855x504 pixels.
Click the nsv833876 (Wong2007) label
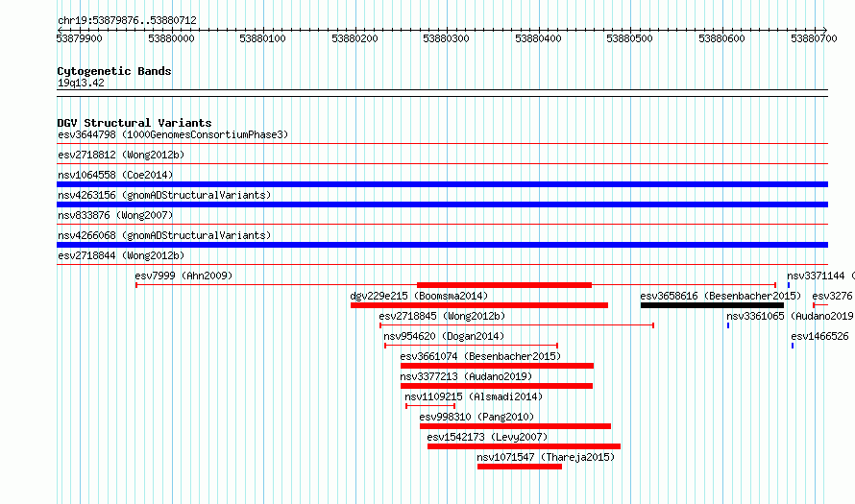pyautogui.click(x=115, y=215)
